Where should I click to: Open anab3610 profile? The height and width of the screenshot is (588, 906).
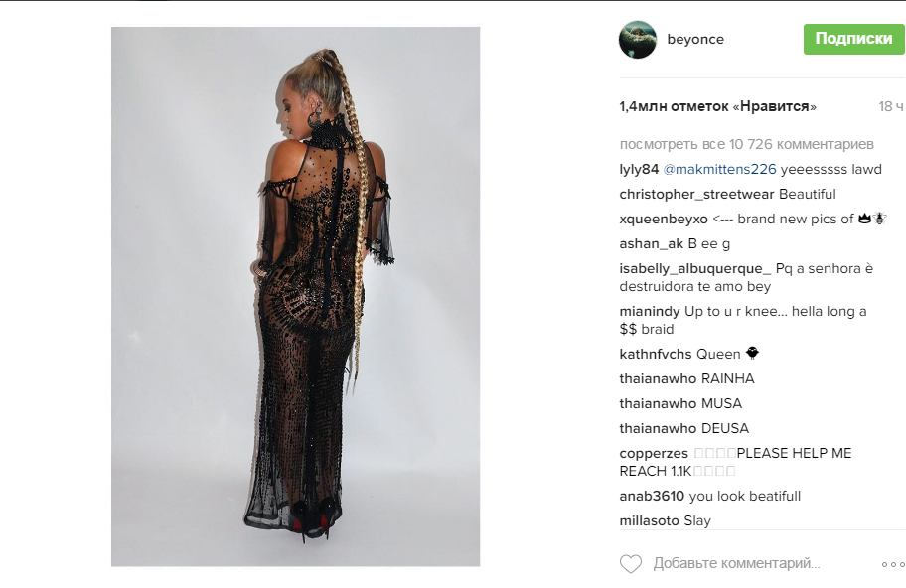click(652, 497)
